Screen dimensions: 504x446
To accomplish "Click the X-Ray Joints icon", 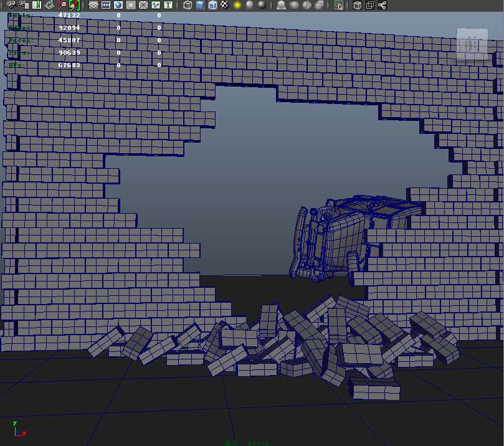I will coord(382,5).
